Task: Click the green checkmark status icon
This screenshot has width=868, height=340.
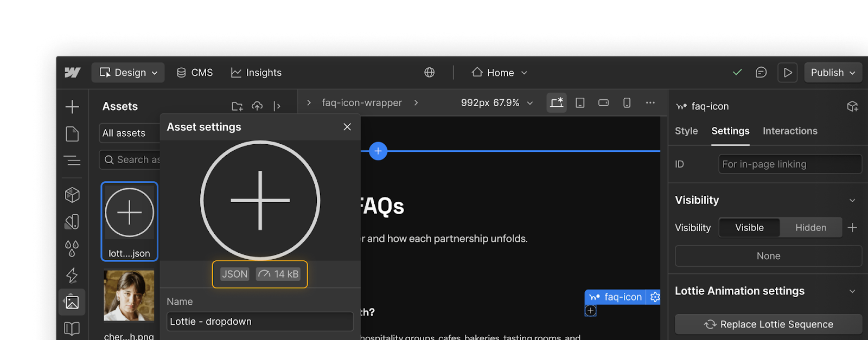Action: point(737,72)
